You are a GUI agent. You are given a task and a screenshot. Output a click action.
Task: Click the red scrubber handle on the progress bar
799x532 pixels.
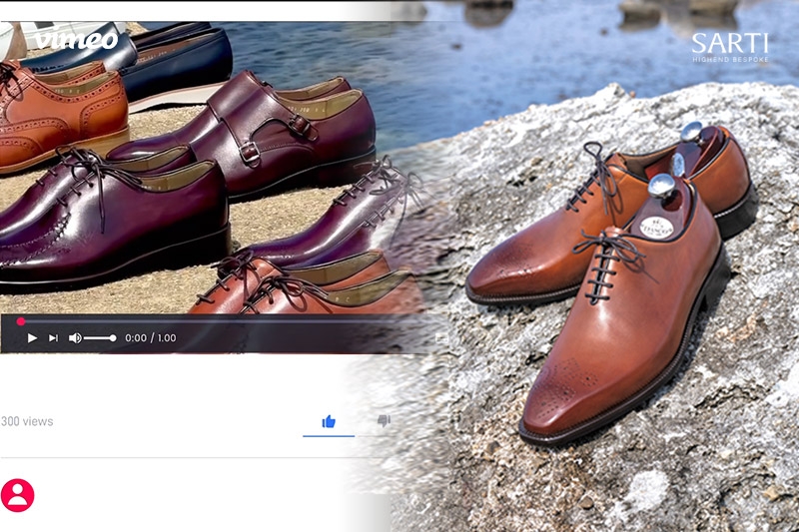pyautogui.click(x=20, y=321)
